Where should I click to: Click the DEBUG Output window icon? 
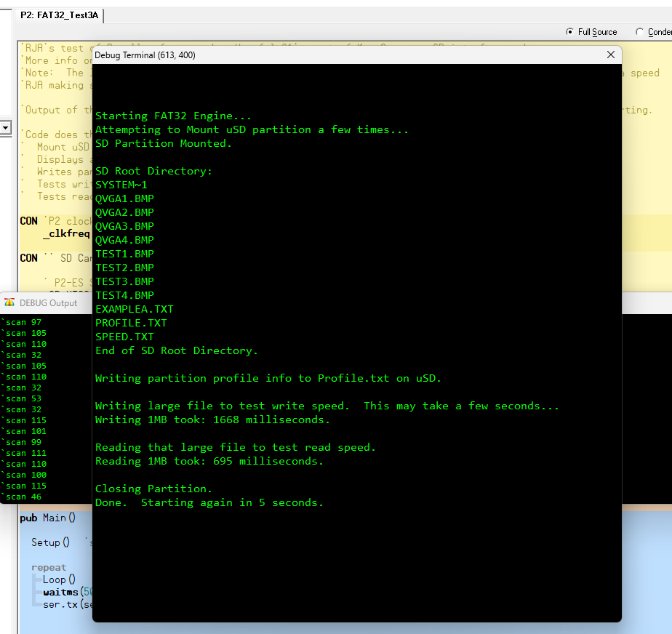pos(9,303)
